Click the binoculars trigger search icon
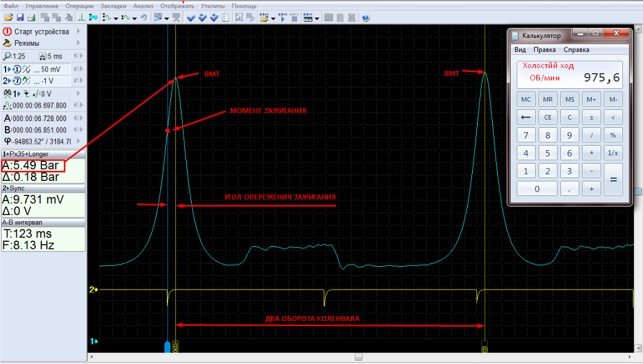This screenshot has height=364, width=643. click(7, 93)
